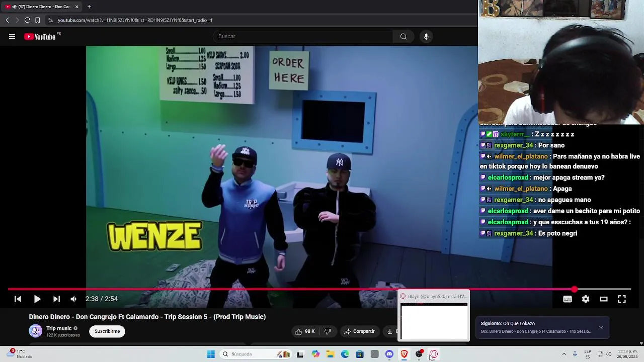Go back with browser back arrow
Screen dimensions: 644x362
(8, 20)
